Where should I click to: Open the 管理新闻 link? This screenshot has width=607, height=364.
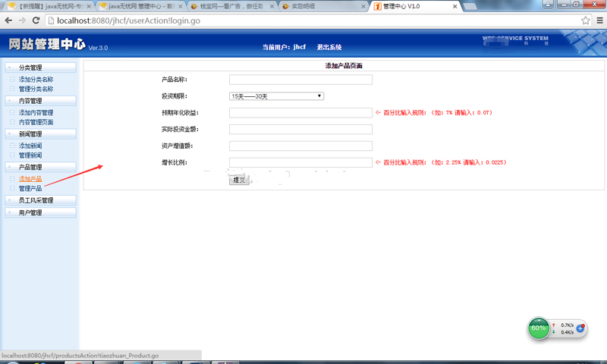pyautogui.click(x=30, y=155)
